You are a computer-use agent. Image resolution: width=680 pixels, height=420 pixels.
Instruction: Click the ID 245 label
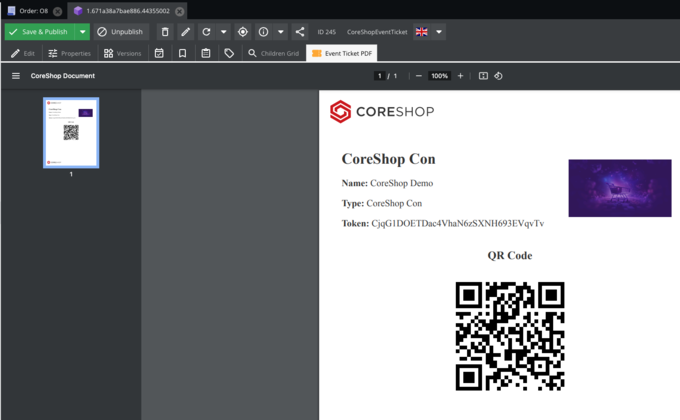coord(327,32)
